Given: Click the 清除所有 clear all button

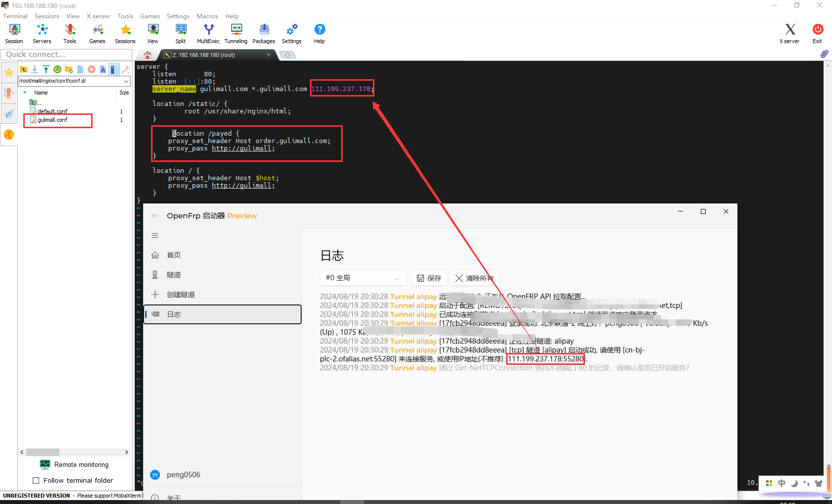Looking at the screenshot, I should coord(474,278).
